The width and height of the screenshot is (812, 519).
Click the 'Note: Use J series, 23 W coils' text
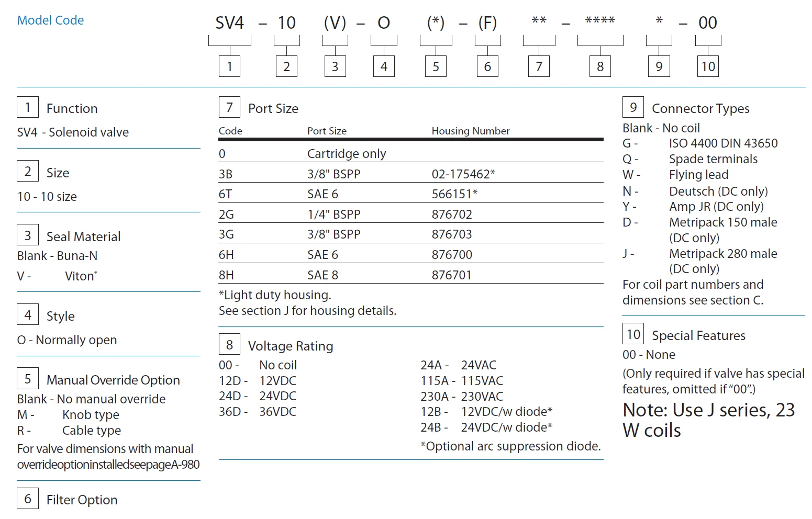[x=708, y=420]
